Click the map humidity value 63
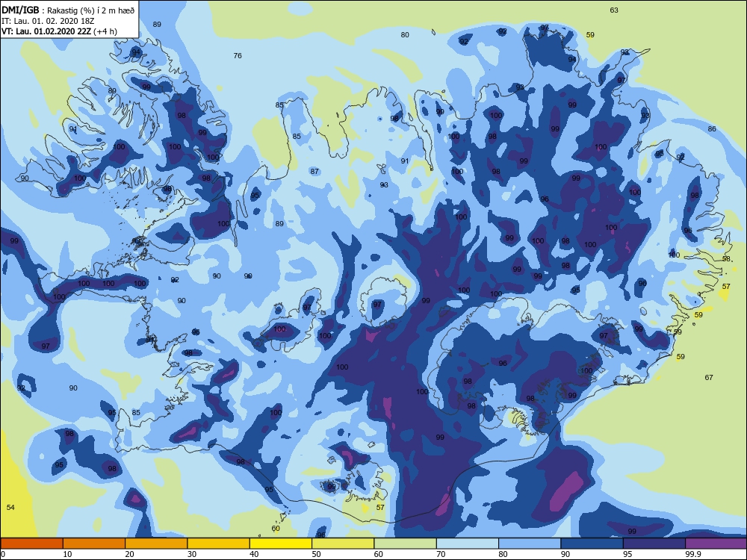 point(614,10)
